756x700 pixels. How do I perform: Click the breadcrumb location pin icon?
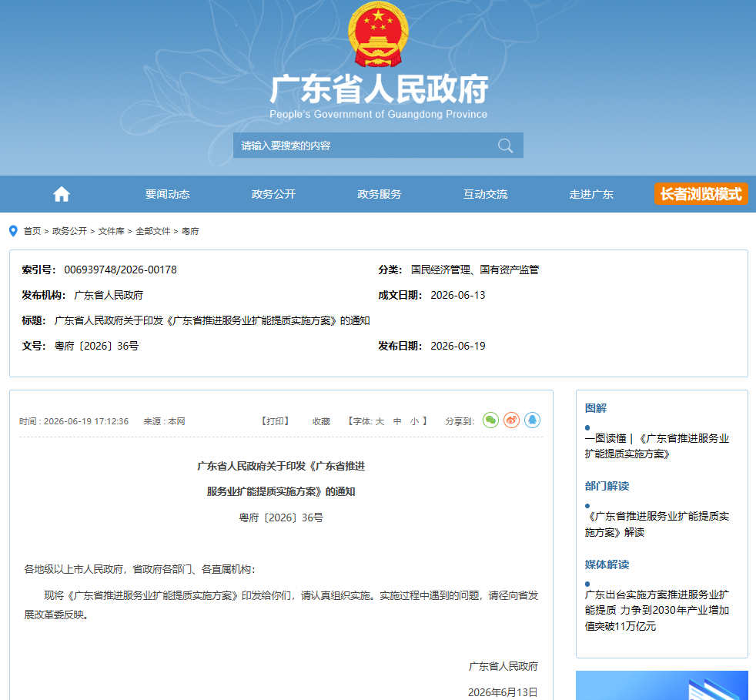point(14,231)
